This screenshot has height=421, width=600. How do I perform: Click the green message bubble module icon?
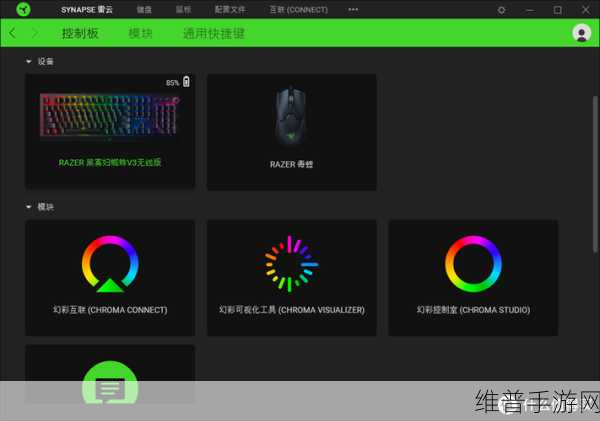110,382
